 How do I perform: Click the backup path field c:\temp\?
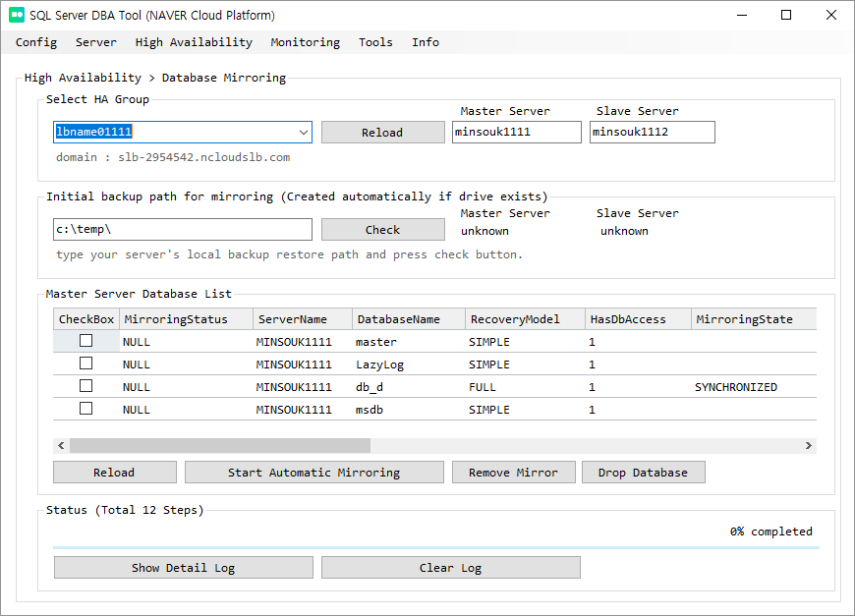point(183,229)
